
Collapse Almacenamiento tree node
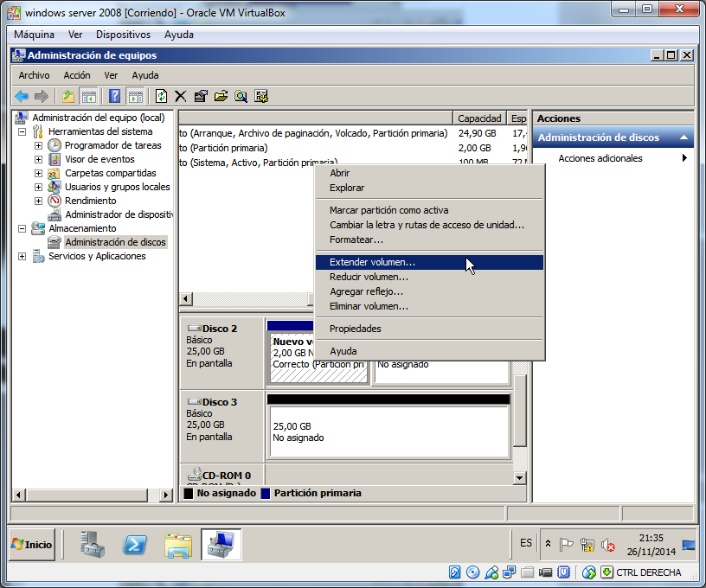click(22, 228)
